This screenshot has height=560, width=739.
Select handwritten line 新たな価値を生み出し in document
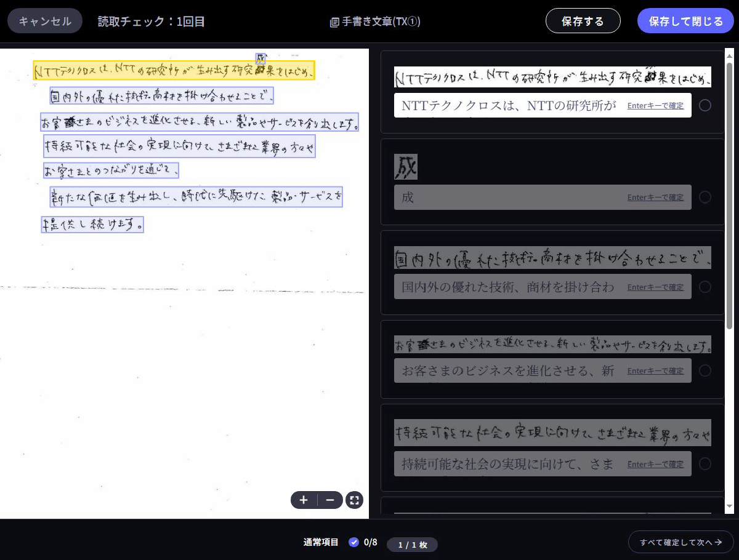196,197
